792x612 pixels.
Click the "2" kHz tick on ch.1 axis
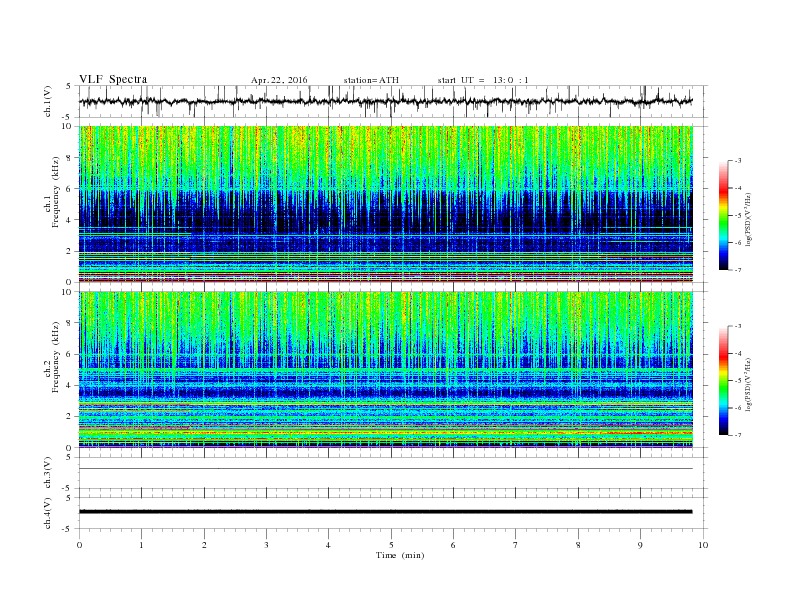69,251
